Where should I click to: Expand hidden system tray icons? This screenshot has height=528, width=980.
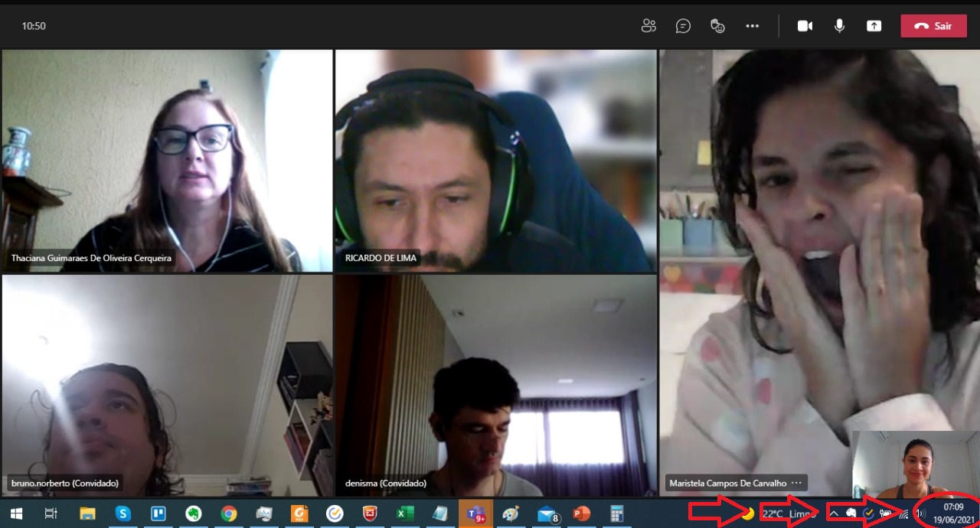tap(835, 513)
